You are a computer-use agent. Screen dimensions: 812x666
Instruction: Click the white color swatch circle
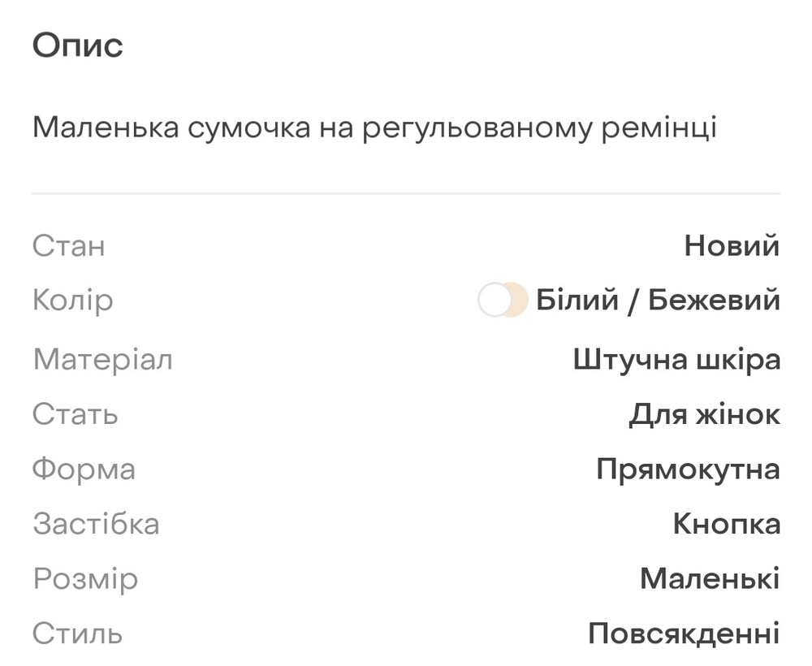493,301
